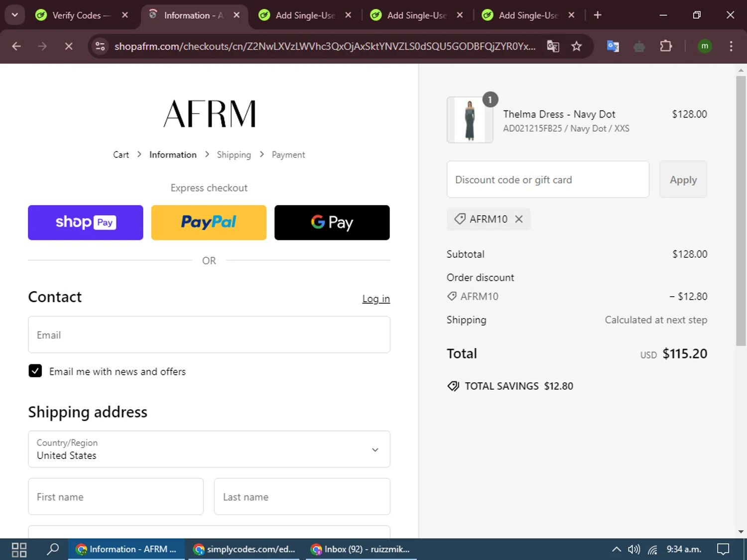Click the Thelma Dress product thumbnail
This screenshot has height=560, width=747.
[x=470, y=120]
